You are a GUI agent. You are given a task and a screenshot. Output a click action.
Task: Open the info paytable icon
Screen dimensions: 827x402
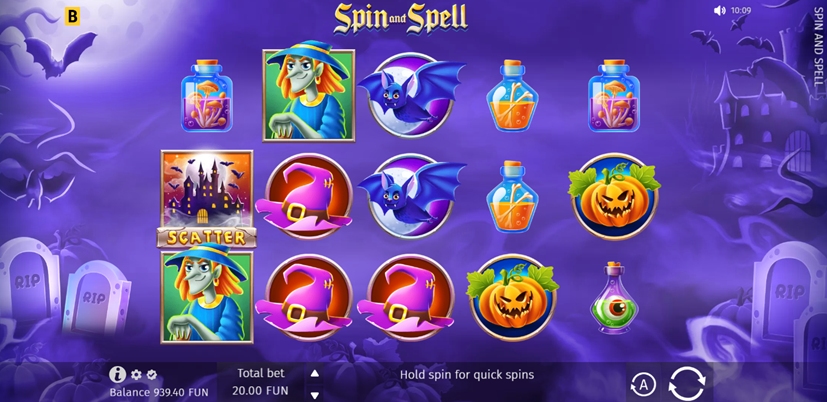[118, 375]
